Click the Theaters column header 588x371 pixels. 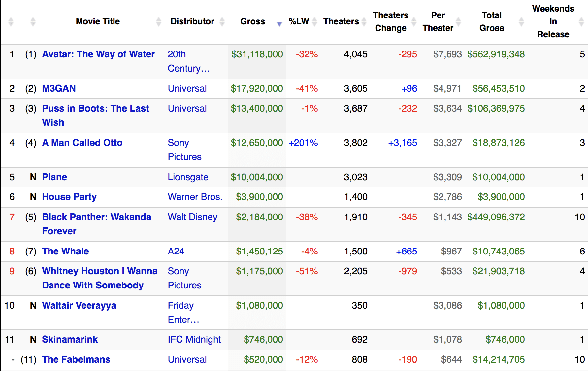click(341, 21)
